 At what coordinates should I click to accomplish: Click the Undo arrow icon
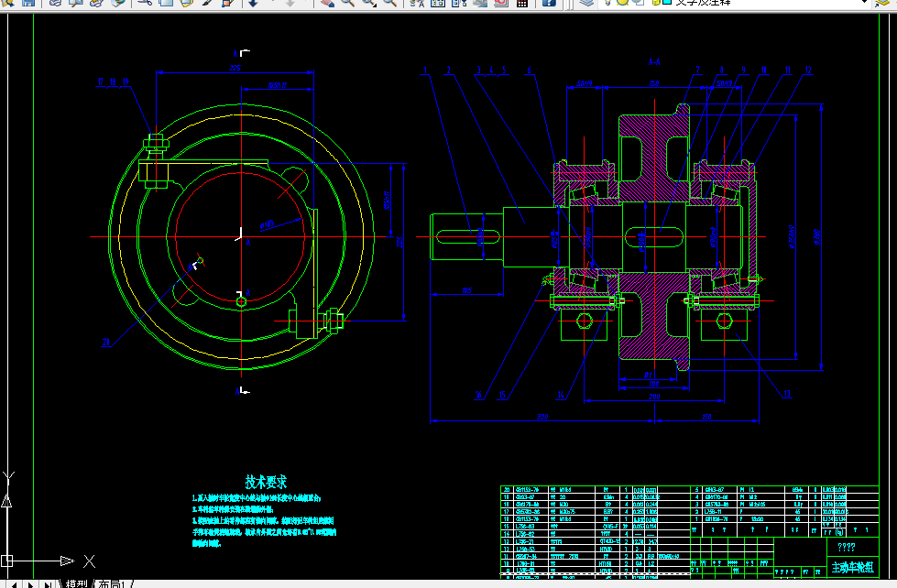[254, 3]
